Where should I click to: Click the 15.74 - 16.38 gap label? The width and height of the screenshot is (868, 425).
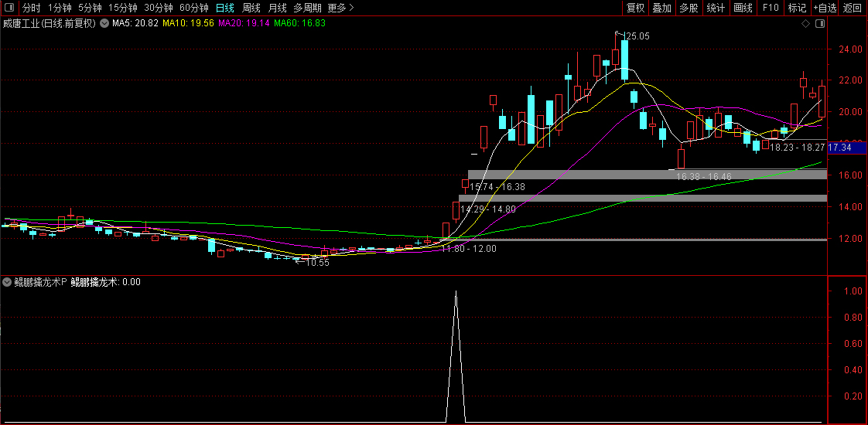click(497, 187)
